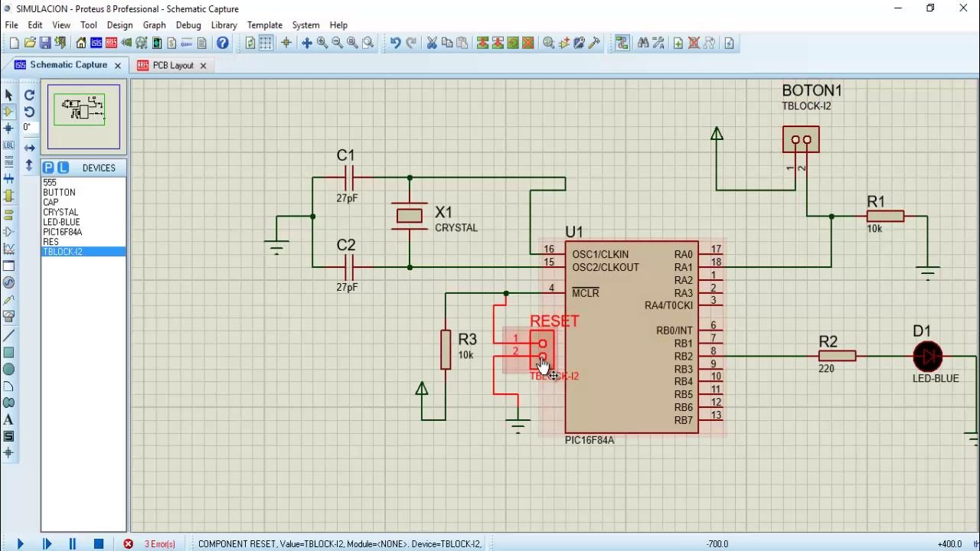Close the Schematic Capture tab

[118, 66]
